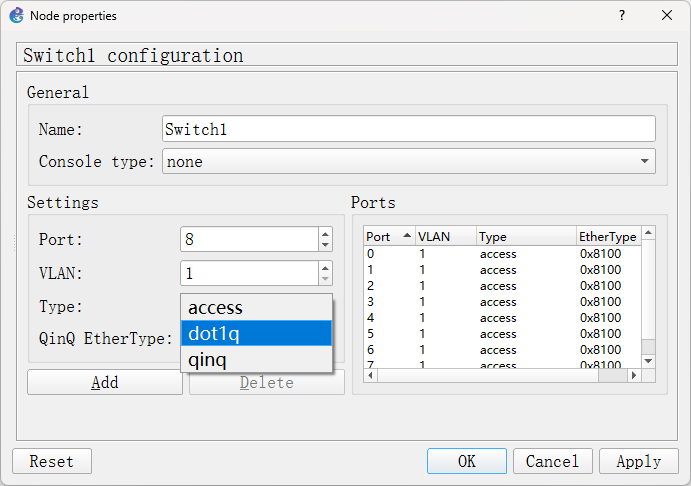Image resolution: width=691 pixels, height=486 pixels.
Task: Decrease the VLAN value with down arrow
Action: pos(324,279)
